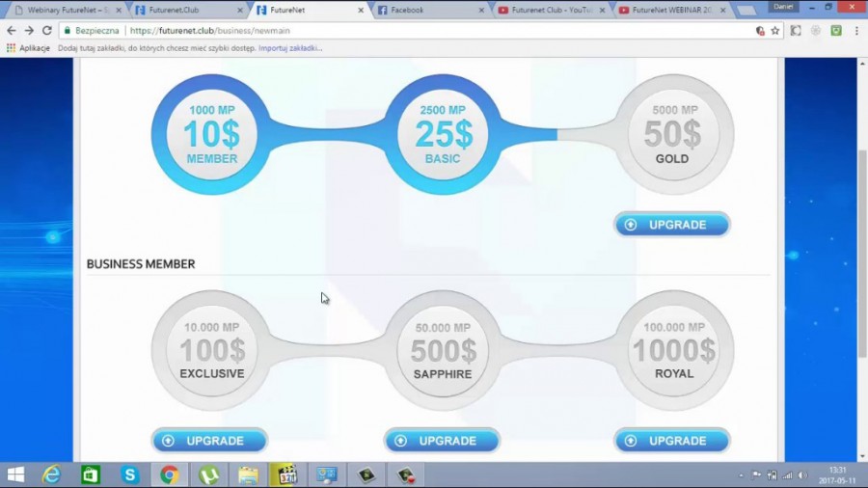Click the scrollbar down arrow
868x488 pixels.
pyautogui.click(x=862, y=456)
